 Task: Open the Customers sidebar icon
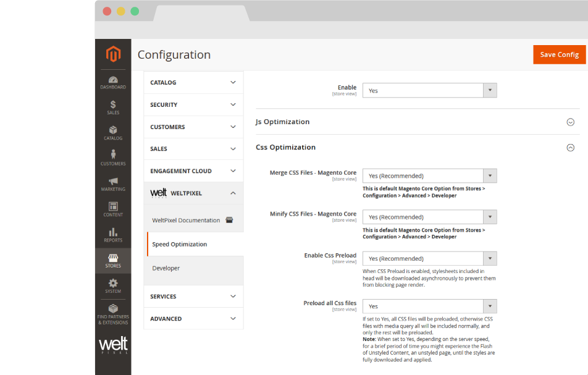point(113,158)
